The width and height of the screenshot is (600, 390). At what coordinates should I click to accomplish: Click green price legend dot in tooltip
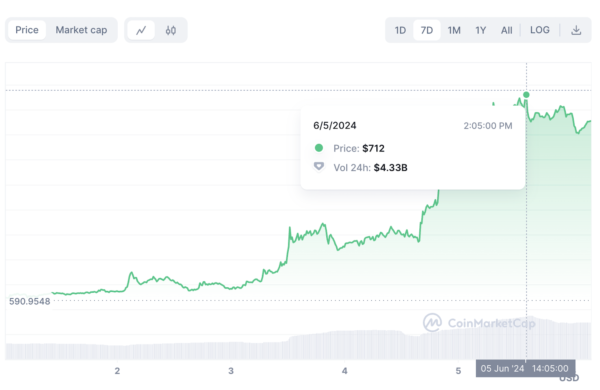pyautogui.click(x=319, y=148)
